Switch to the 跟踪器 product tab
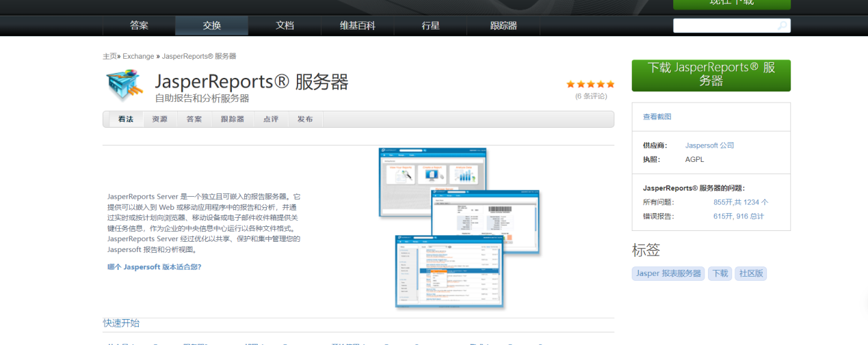Image resolution: width=868 pixels, height=345 pixels. pyautogui.click(x=233, y=119)
